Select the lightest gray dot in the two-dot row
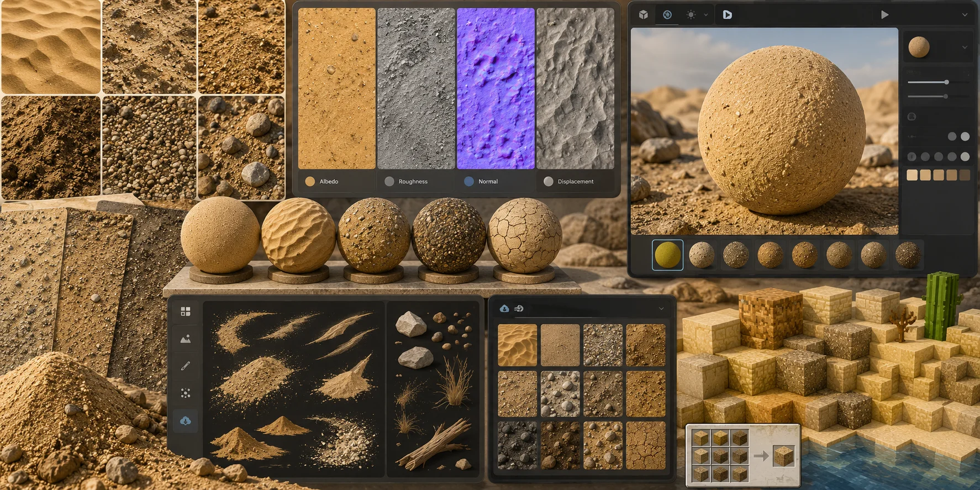Screen dimensions: 980x490 965,136
